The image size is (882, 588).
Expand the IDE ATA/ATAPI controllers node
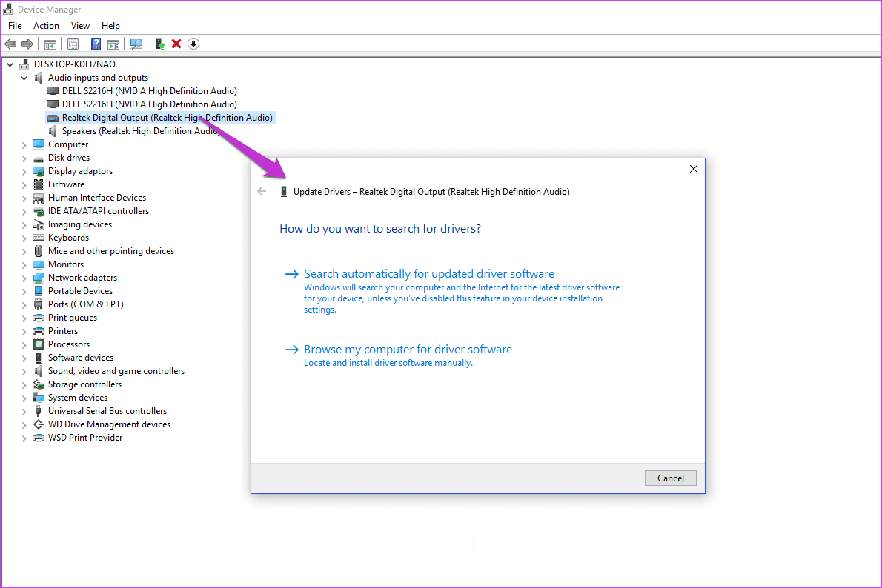24,212
